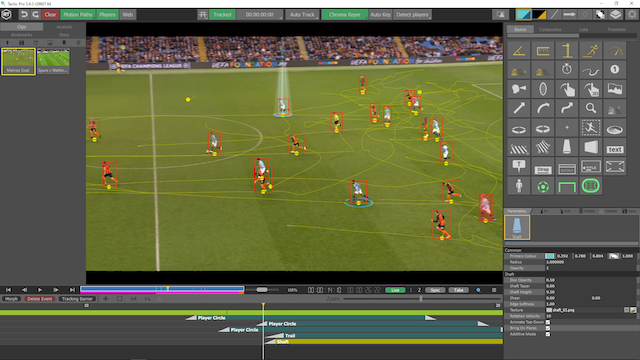Pick the 3D pointing hand tool
This screenshot has width=640, height=360.
pyautogui.click(x=591, y=89)
